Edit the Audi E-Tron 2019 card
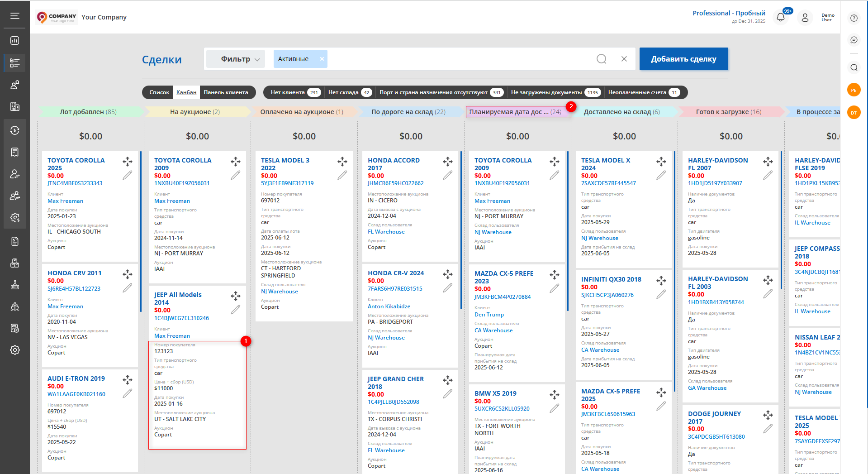 pos(128,393)
